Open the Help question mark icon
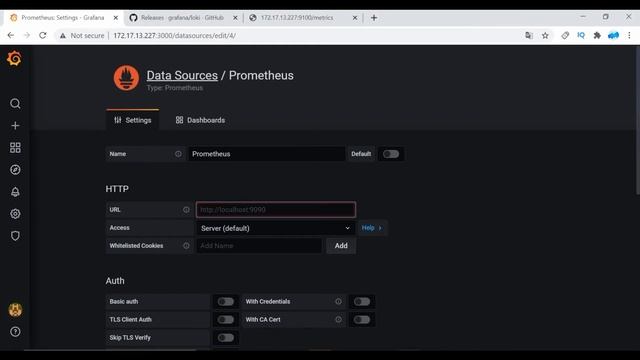The image size is (640, 360). [x=15, y=332]
